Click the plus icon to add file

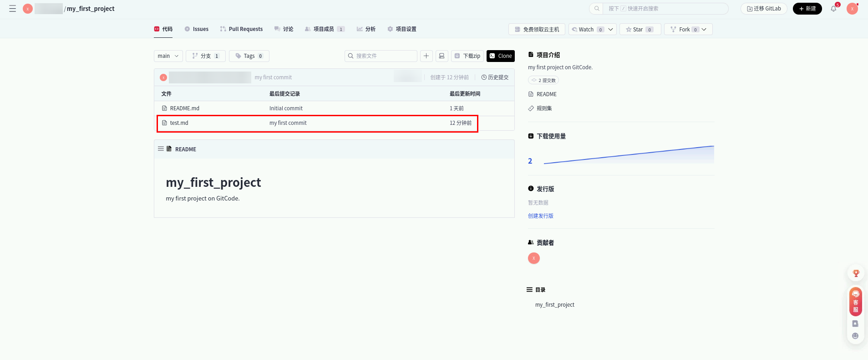pos(426,56)
